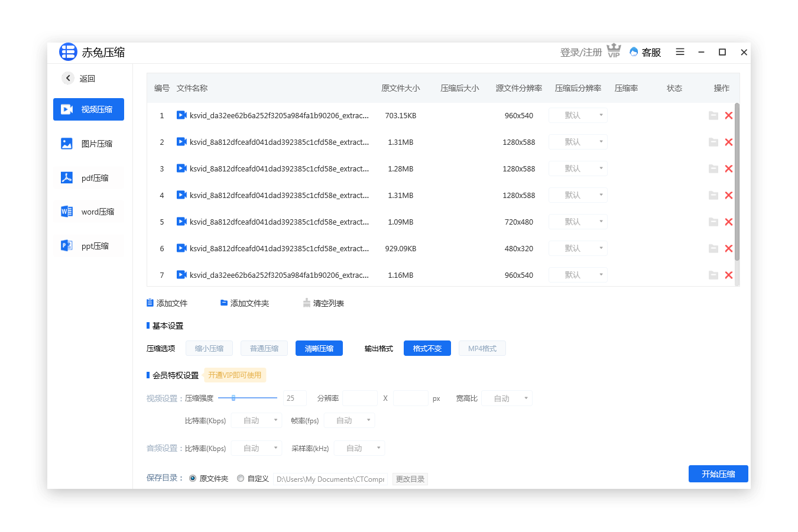Open folder icon for row 1 file
The width and height of the screenshot is (798, 532).
tap(713, 116)
